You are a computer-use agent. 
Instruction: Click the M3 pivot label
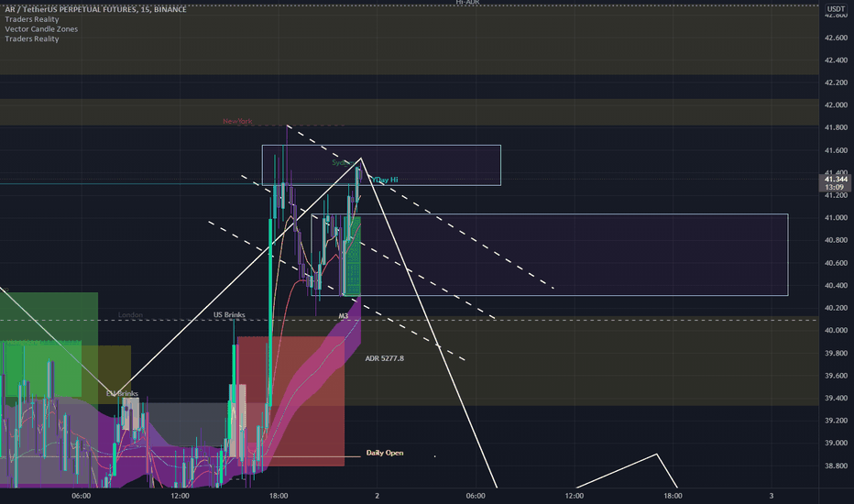(343, 316)
